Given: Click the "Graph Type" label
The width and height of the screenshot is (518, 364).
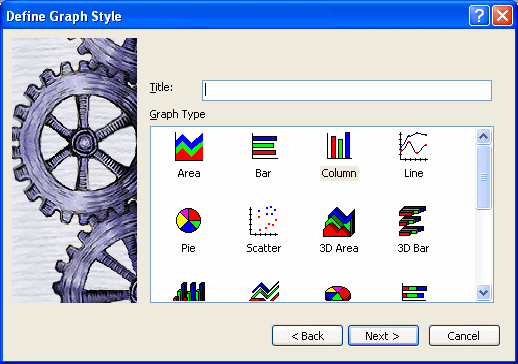Looking at the screenshot, I should coord(177,115).
